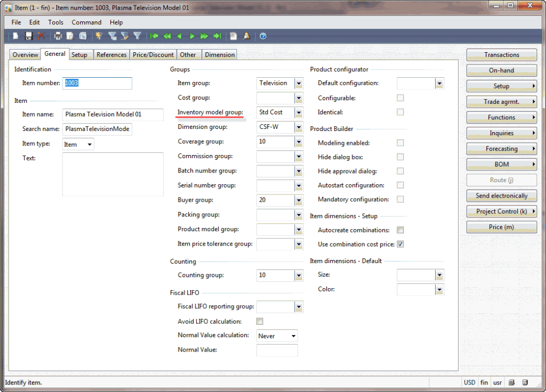The image size is (546, 392).
Task: Check Autocreate combinations option
Action: click(x=400, y=230)
